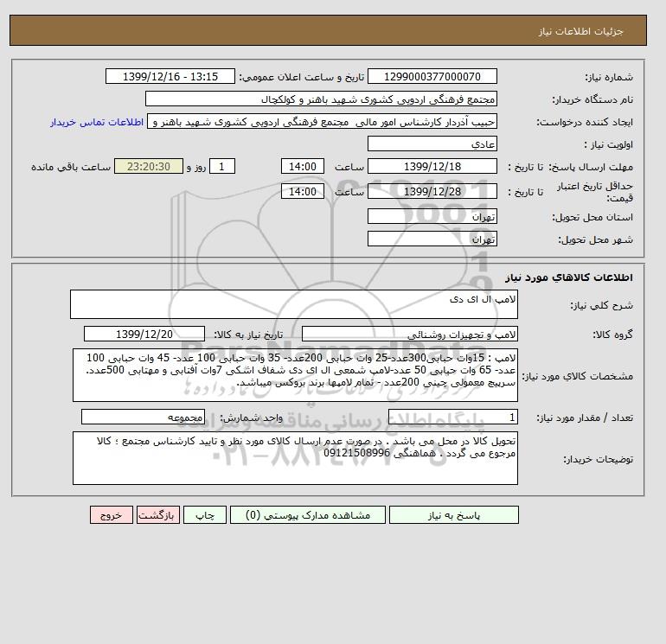Click the goods need date 1399/12/20
The width and height of the screenshot is (666, 644).
click(x=144, y=334)
